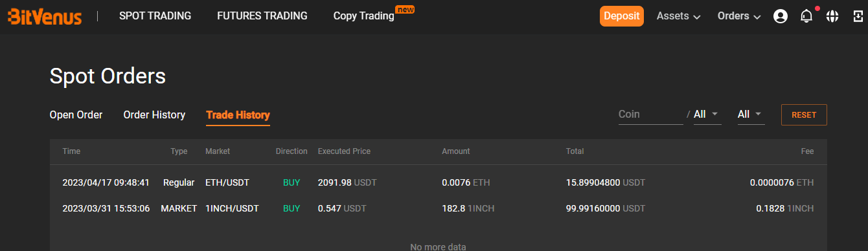The width and height of the screenshot is (868, 251).
Task: Switch to Order History tab
Action: [154, 115]
